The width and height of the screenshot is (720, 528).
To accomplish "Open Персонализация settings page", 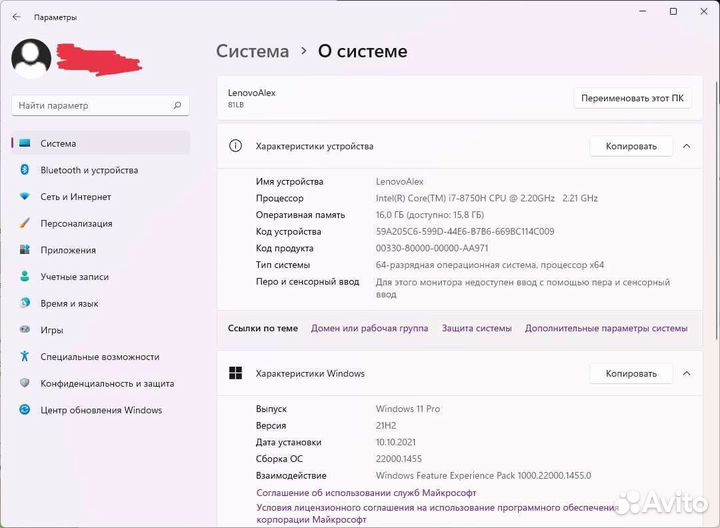I will (101, 223).
